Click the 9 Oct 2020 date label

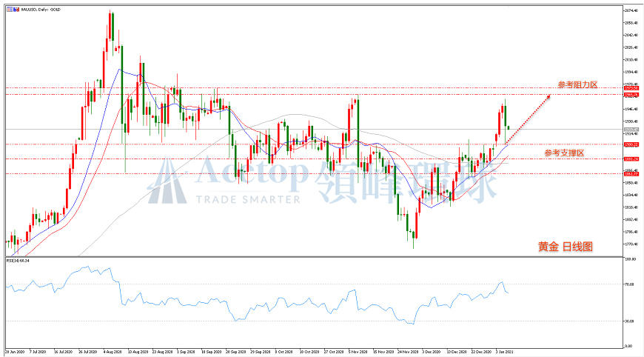tap(284, 352)
